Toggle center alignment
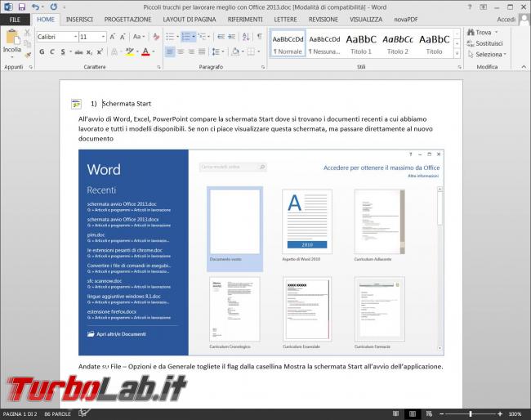 (181, 51)
